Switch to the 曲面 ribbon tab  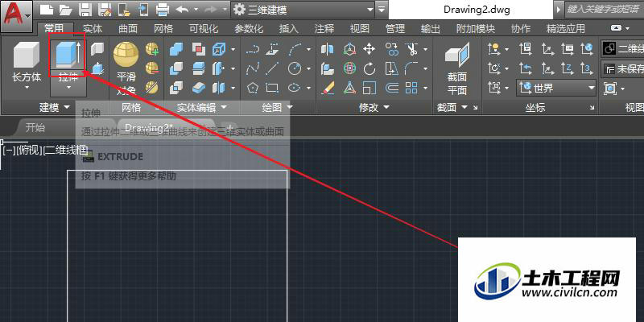point(128,29)
